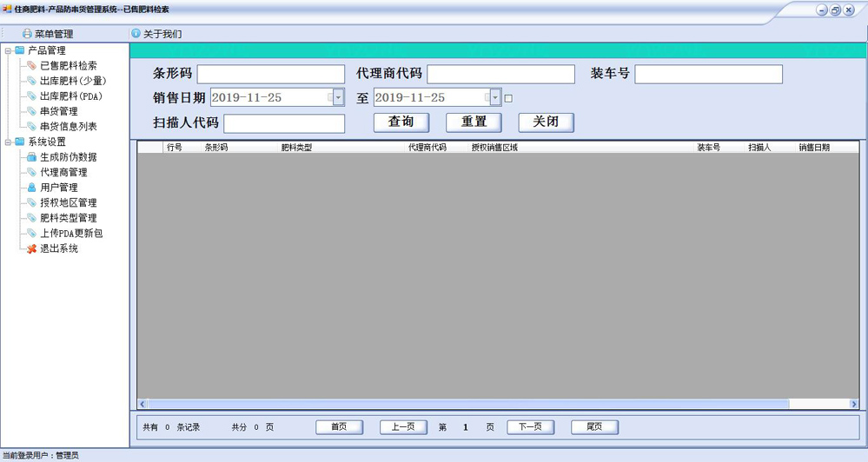Click the red X icon beside 退出系统
Viewport: 868px width, 462px height.
point(32,248)
